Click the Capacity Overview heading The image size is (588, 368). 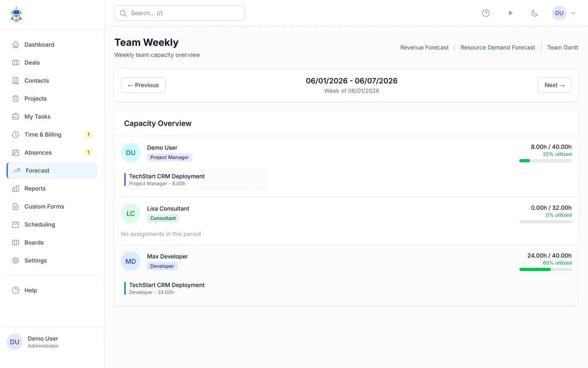click(x=158, y=124)
